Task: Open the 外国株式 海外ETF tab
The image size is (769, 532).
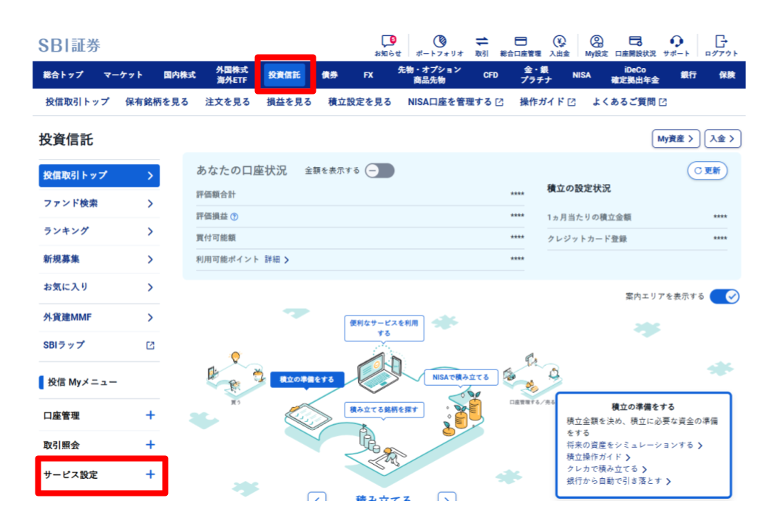Action: click(232, 75)
